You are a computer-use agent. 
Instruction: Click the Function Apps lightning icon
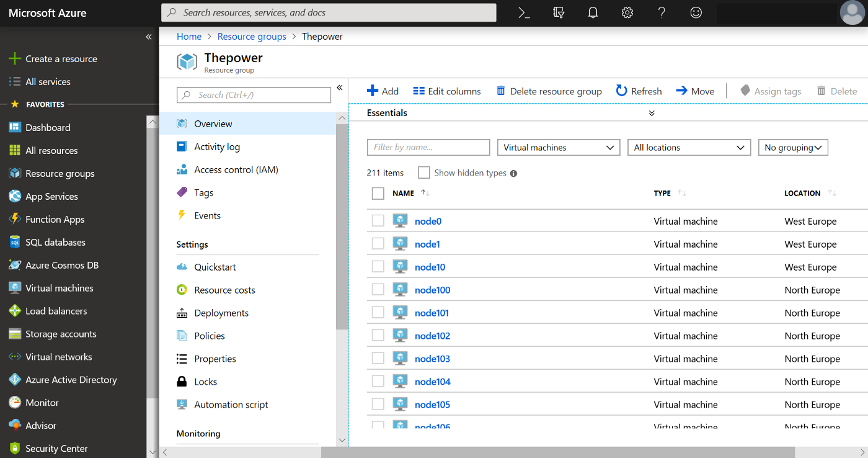[x=15, y=219]
